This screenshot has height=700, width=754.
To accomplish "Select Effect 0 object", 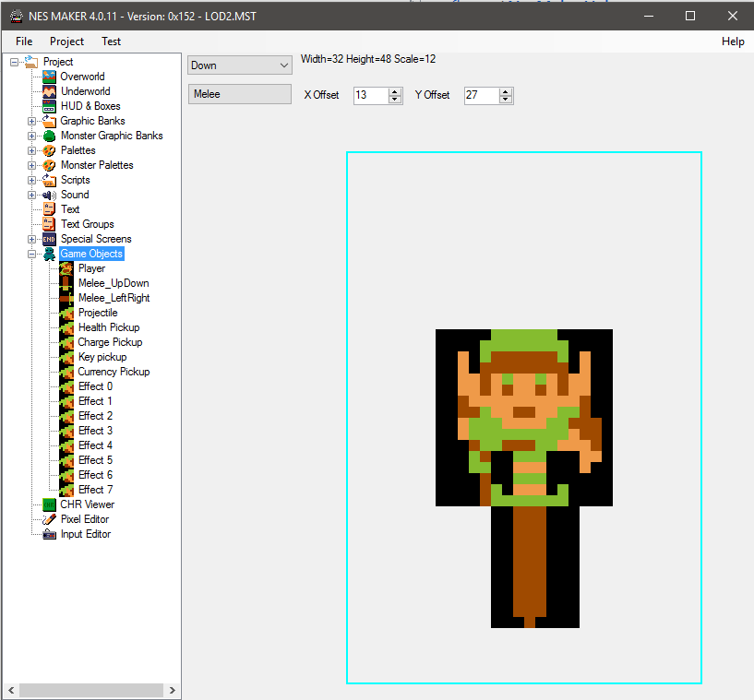I will pos(95,386).
